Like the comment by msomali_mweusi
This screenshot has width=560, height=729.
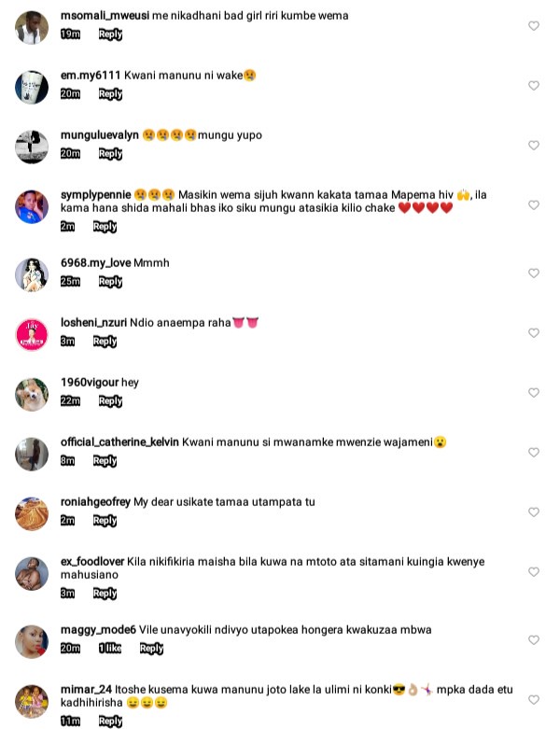coord(534,26)
